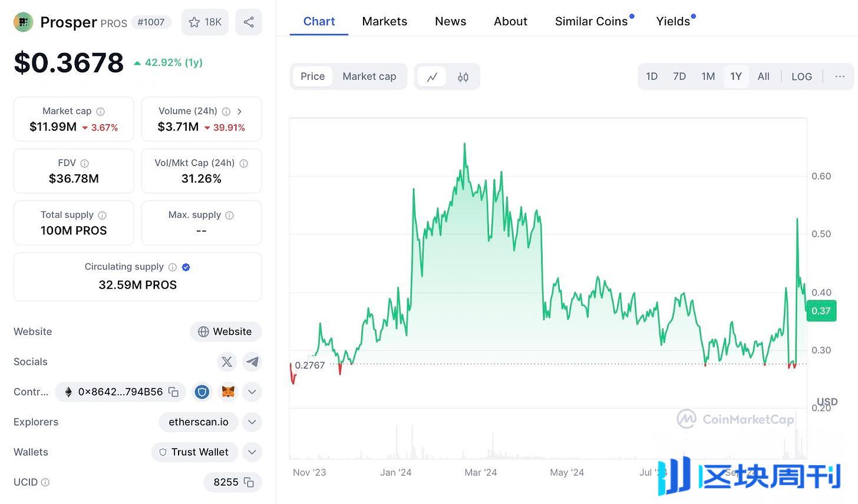Open the chart more options ellipsis

click(x=840, y=77)
